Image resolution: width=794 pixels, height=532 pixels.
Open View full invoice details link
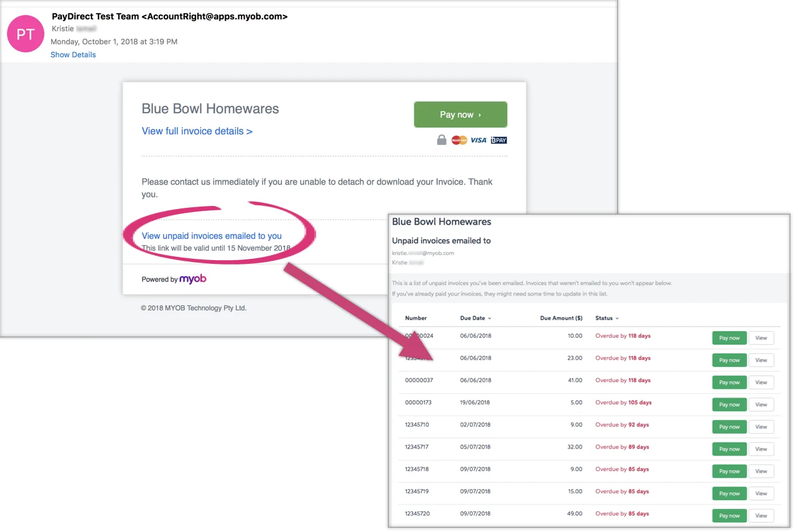(197, 131)
